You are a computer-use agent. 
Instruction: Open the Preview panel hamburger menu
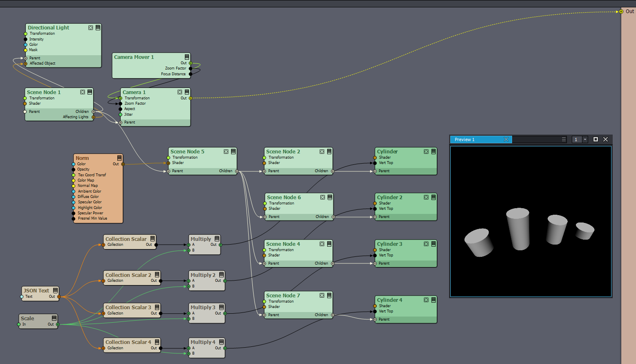point(564,139)
